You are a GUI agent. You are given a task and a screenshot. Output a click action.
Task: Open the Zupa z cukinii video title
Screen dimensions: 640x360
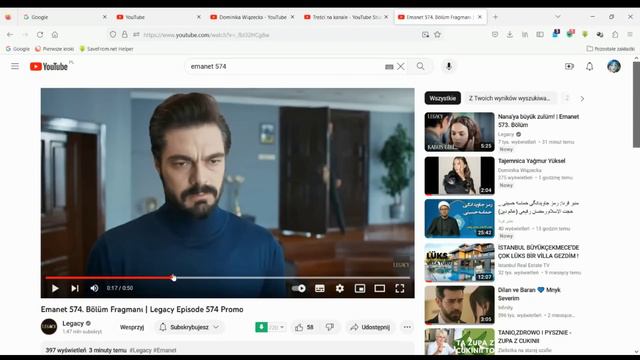(x=535, y=337)
